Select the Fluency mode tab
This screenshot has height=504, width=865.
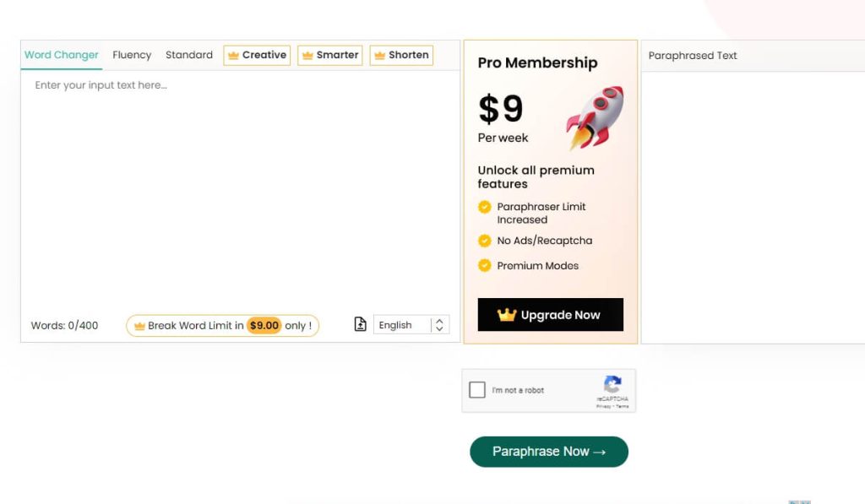pyautogui.click(x=132, y=55)
